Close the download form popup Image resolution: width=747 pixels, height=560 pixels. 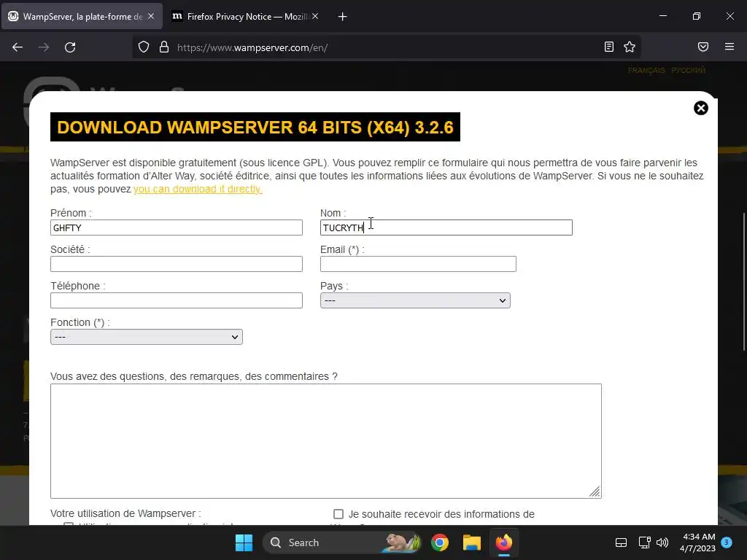pos(701,108)
